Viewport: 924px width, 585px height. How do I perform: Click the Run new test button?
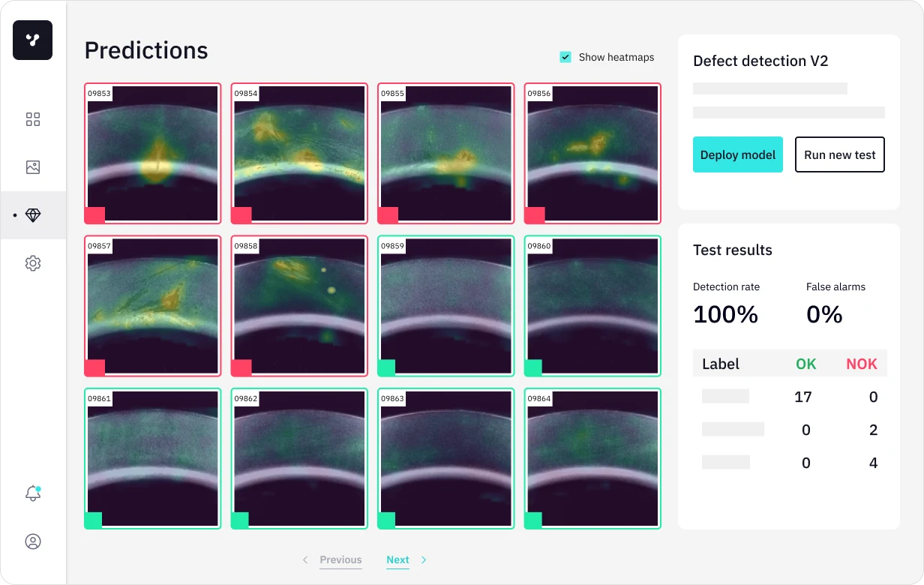point(840,154)
